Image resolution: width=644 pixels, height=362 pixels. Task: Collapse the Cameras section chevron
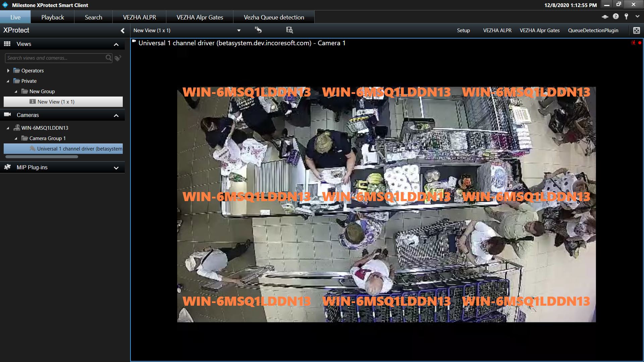[116, 115]
